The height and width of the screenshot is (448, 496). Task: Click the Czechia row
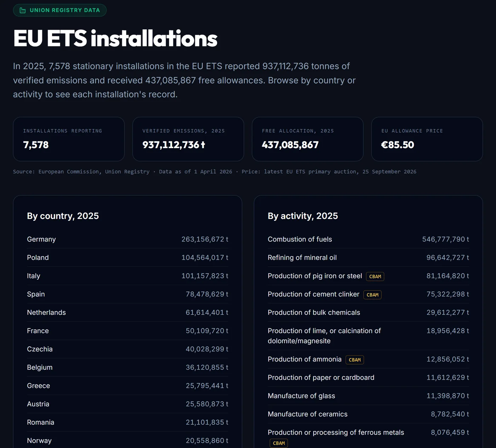pyautogui.click(x=128, y=349)
